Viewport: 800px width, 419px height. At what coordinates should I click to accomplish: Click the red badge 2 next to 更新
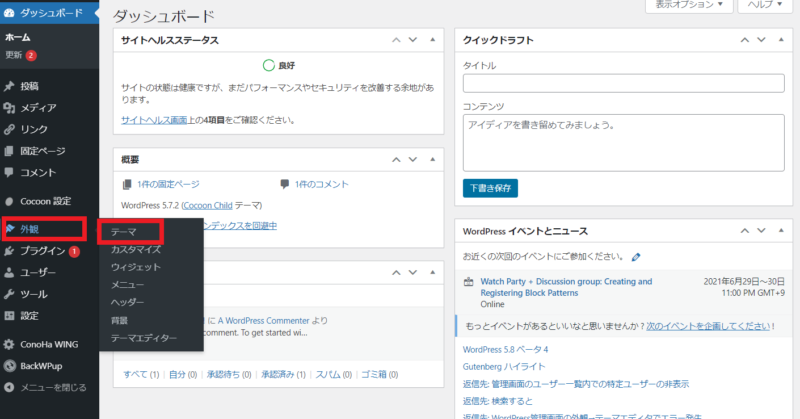point(31,55)
